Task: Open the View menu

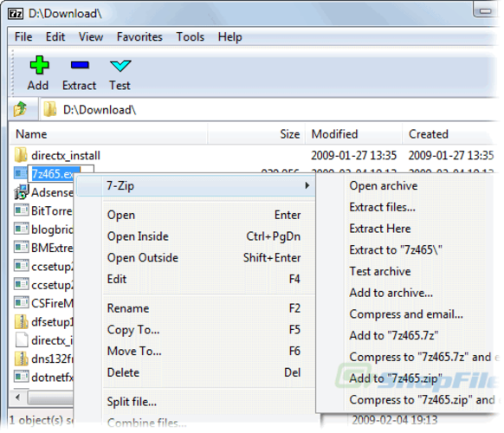Action: click(91, 36)
